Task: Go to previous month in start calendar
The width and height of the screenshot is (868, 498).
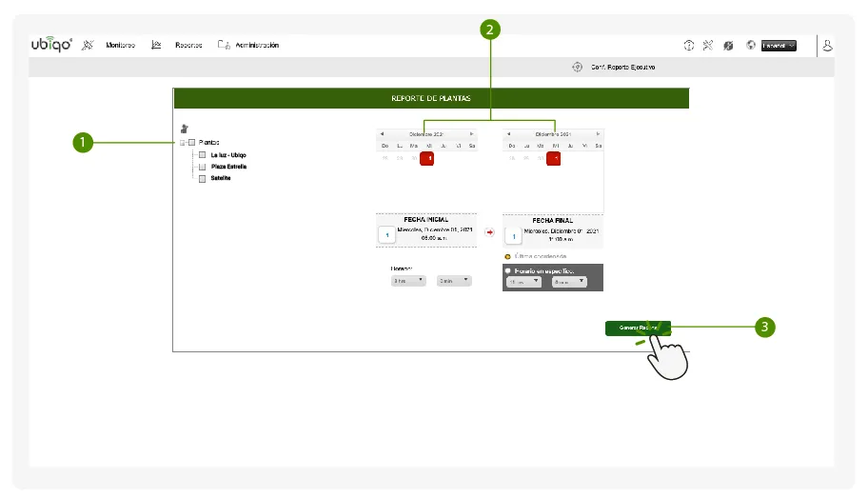Action: click(382, 133)
